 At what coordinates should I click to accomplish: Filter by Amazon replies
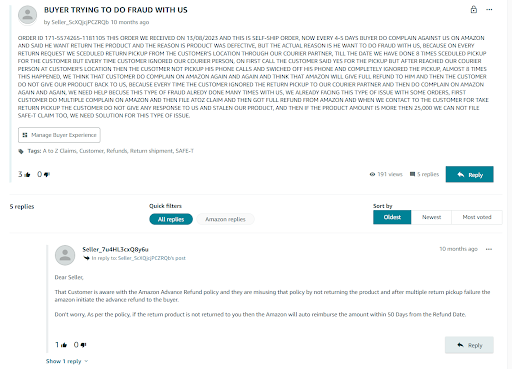(x=225, y=219)
